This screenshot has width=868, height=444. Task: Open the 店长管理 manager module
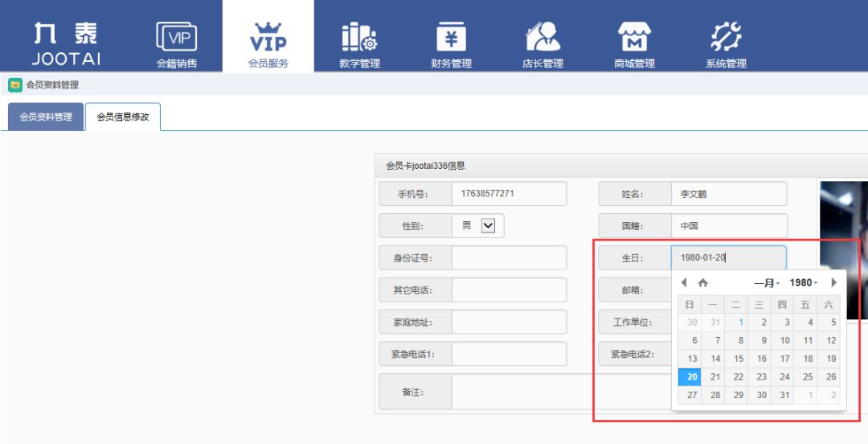542,44
